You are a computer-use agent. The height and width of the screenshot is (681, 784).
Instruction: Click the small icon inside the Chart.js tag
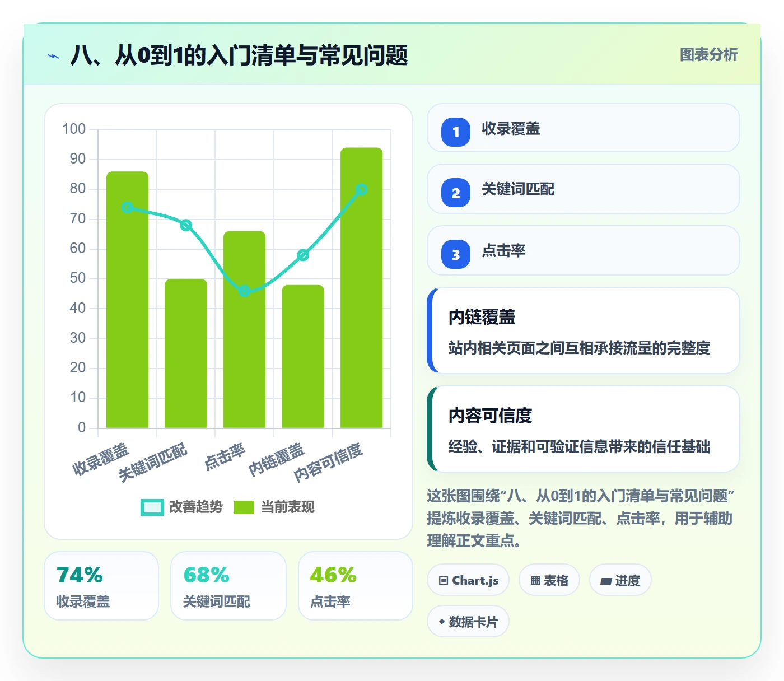pyautogui.click(x=444, y=580)
